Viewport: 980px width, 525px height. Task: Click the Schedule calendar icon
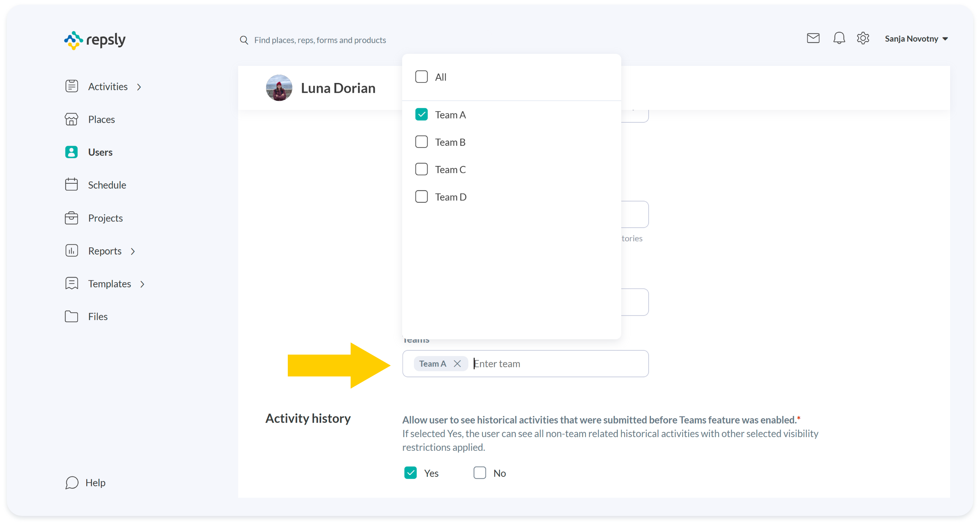click(x=72, y=185)
